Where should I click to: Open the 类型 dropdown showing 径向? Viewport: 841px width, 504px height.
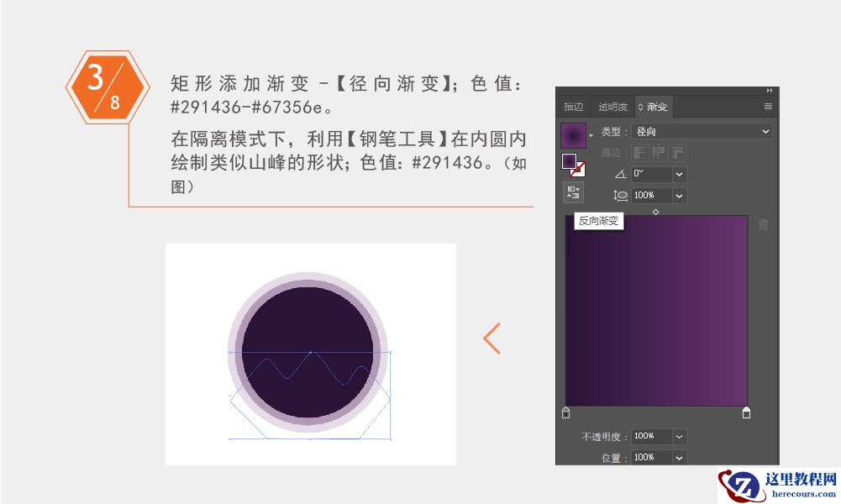[702, 131]
